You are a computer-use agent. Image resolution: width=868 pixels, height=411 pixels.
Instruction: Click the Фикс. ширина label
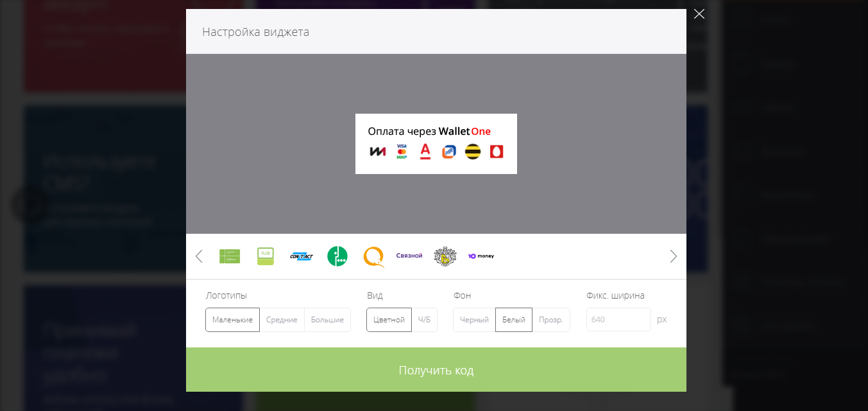coord(615,295)
